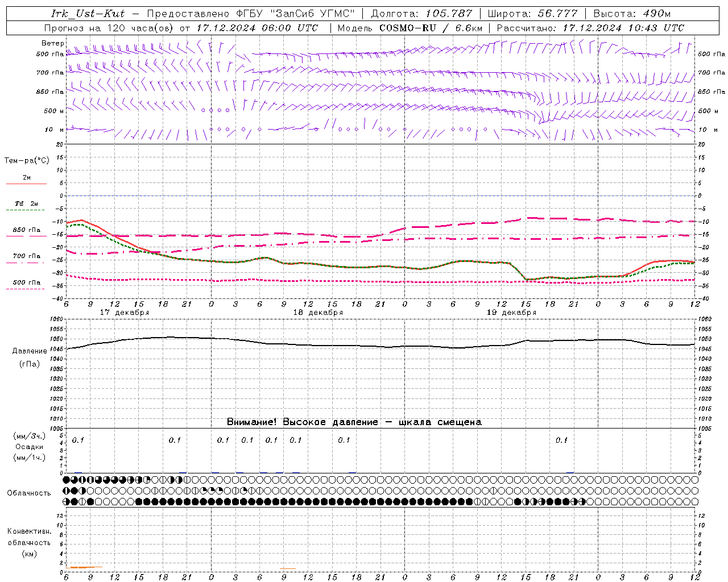Click the Давление pressure panel label
Viewport: 728px width, 582px height.
click(30, 351)
